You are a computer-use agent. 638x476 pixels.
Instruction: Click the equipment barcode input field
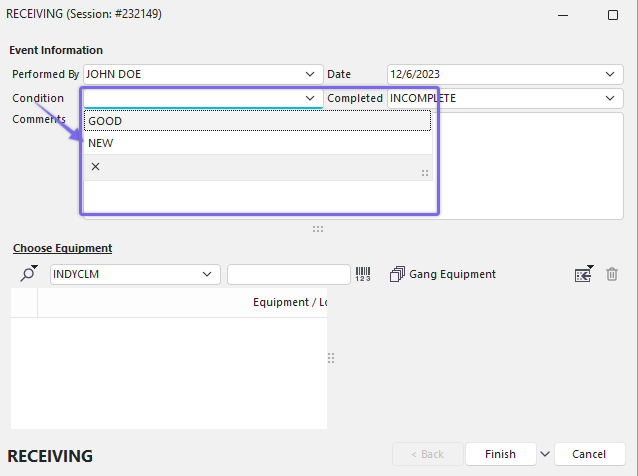288,274
